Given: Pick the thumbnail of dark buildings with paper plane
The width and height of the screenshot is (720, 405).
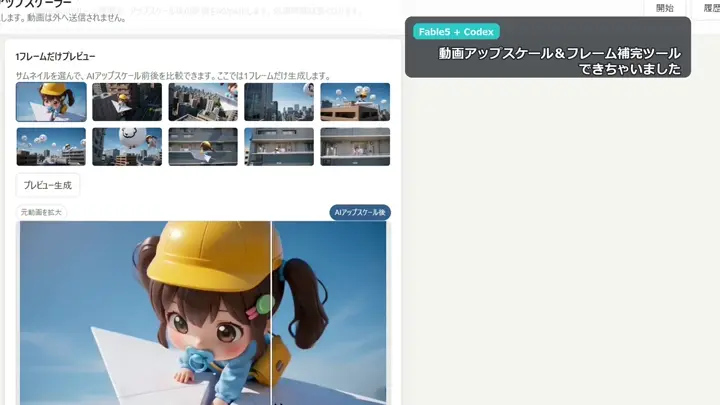Looking at the screenshot, I should coord(127,102).
